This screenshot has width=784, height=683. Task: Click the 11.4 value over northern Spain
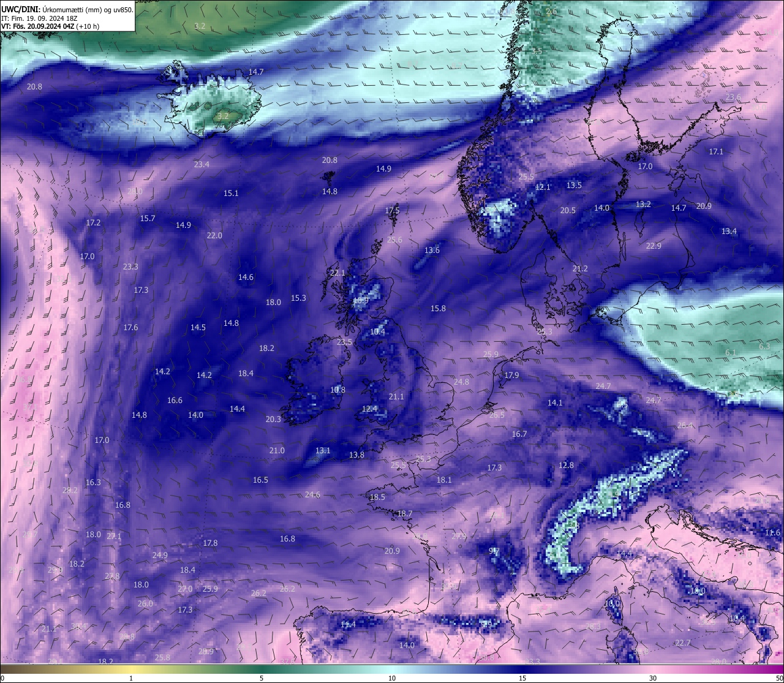tap(348, 624)
